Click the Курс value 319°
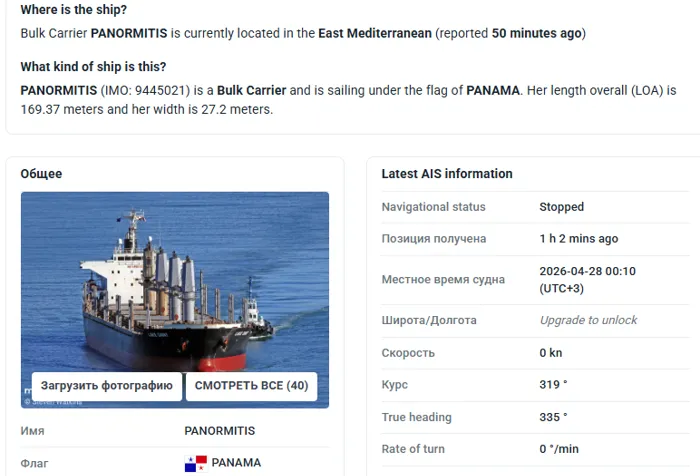This screenshot has width=700, height=476. [553, 385]
